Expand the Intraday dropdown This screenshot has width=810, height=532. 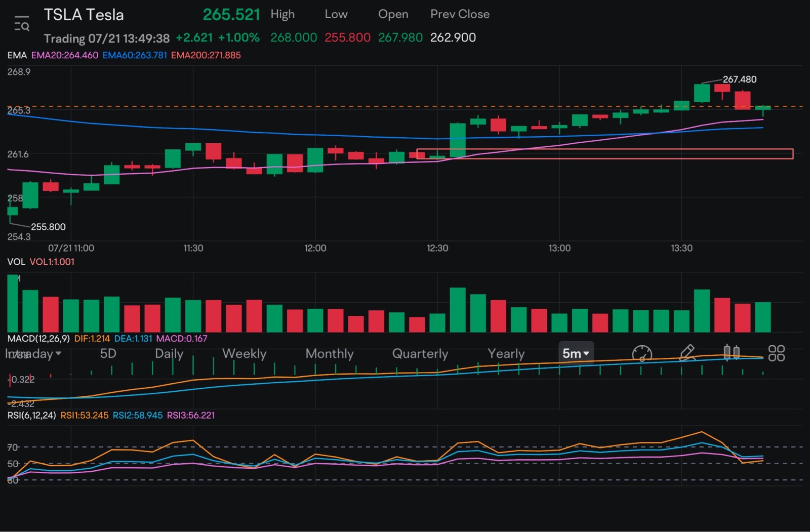33,354
